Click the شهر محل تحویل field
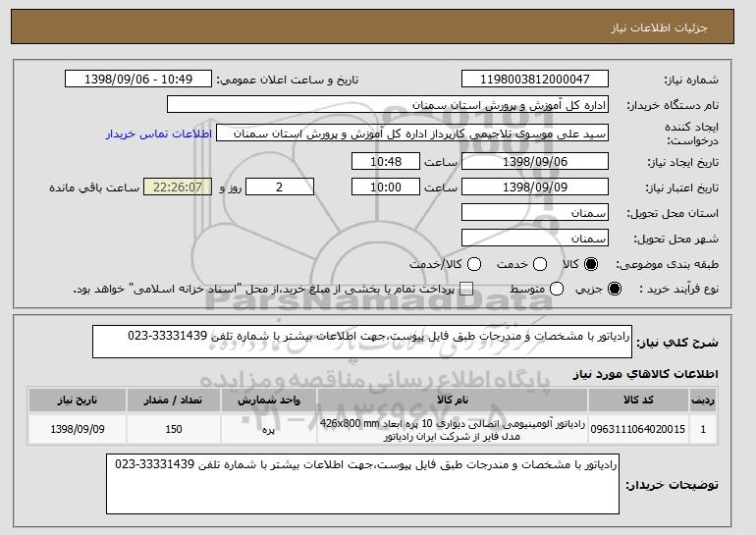Screen dimensions: 756x535 535,239
